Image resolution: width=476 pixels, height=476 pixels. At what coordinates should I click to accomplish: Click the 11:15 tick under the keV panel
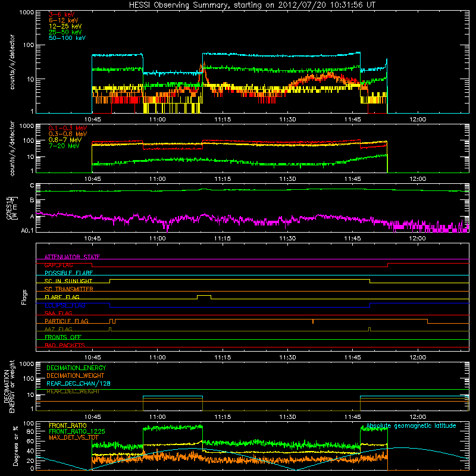pos(223,120)
